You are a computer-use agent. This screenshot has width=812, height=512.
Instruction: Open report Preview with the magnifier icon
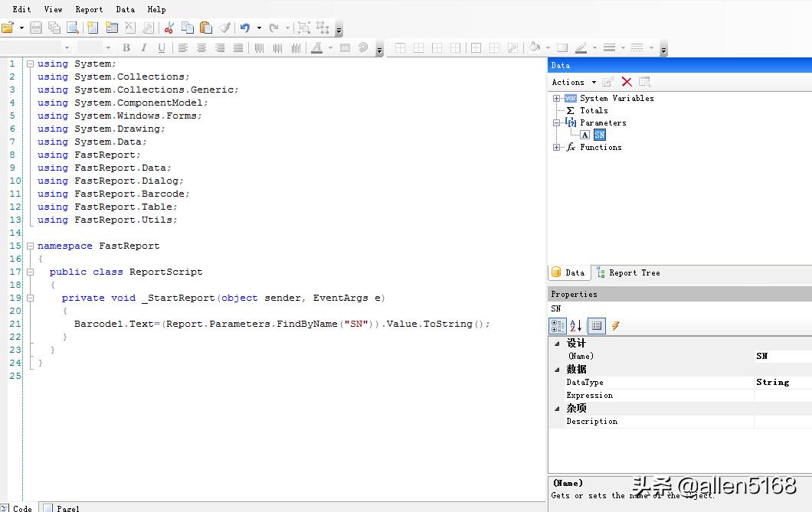click(x=73, y=28)
